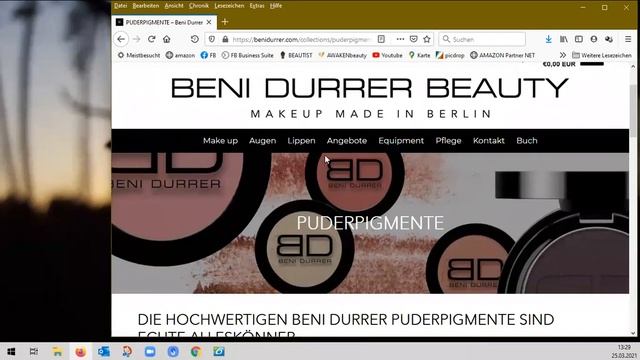
Task: Show tracking protection shield info
Action: tap(211, 39)
